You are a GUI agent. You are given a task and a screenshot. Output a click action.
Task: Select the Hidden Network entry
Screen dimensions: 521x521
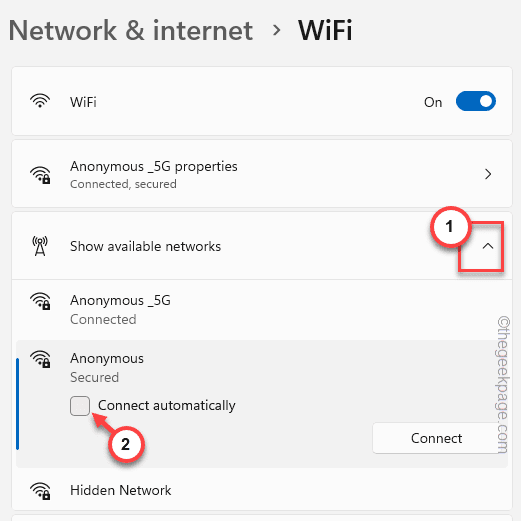262,490
